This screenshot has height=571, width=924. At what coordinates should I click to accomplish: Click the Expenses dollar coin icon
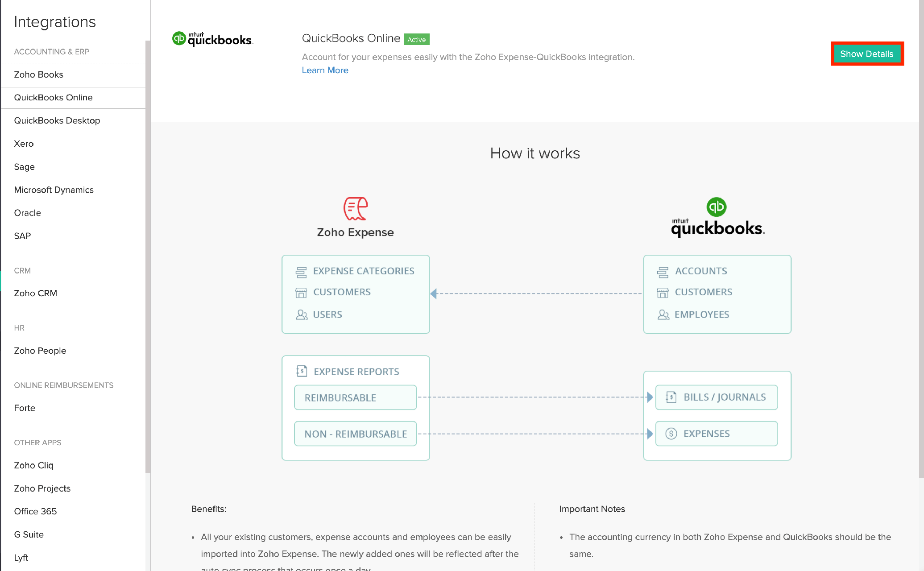pyautogui.click(x=671, y=434)
